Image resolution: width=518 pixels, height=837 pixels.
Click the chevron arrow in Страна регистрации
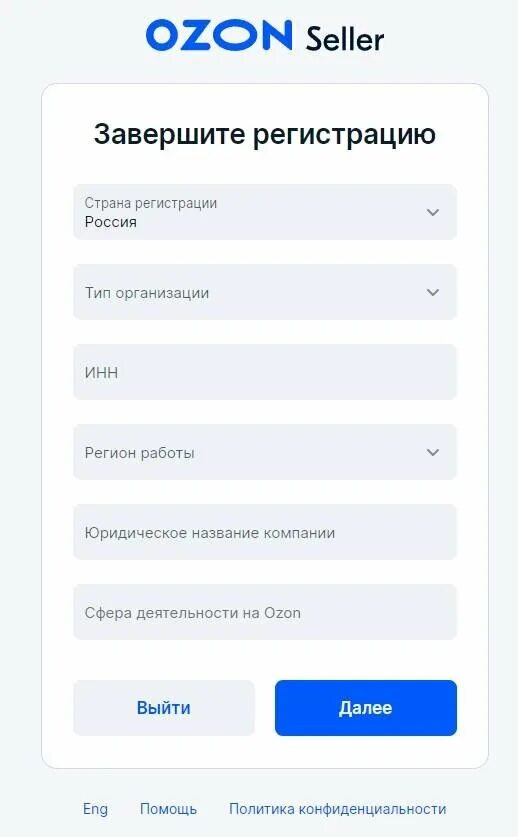pos(433,212)
